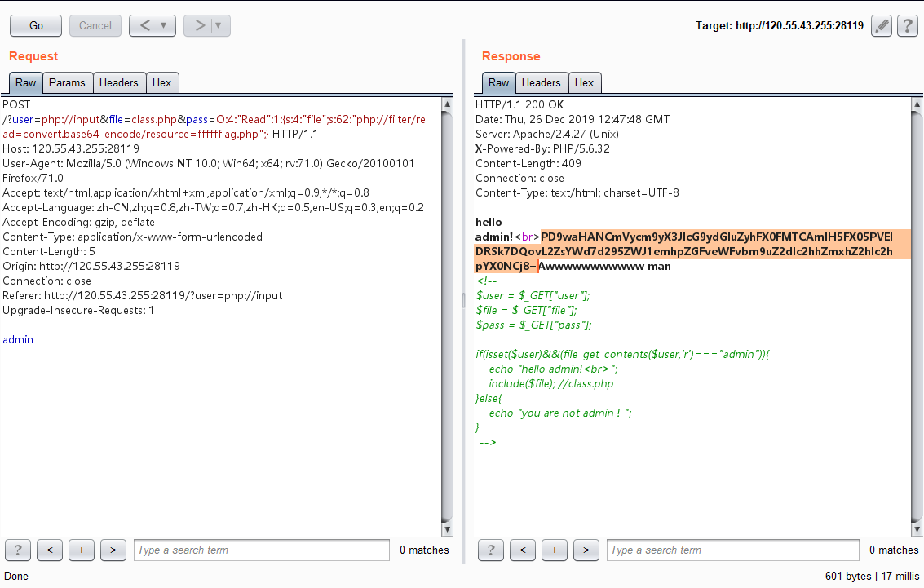Click the 'Upgrade-Insecure-Requests: 1' header
The width and height of the screenshot is (924, 588).
78,310
